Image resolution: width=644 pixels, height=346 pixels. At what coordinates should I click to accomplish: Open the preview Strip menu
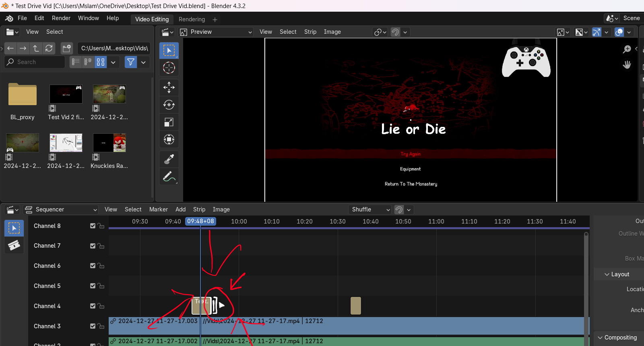pyautogui.click(x=310, y=32)
